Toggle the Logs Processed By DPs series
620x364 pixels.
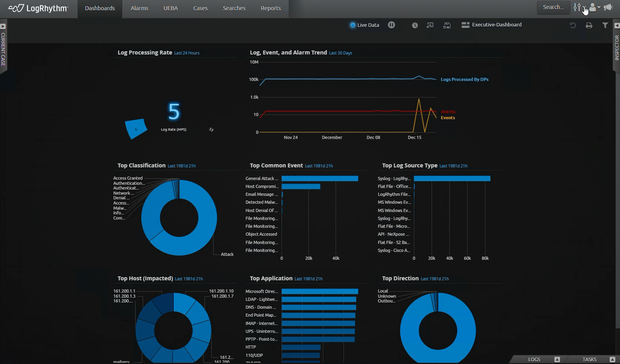464,79
